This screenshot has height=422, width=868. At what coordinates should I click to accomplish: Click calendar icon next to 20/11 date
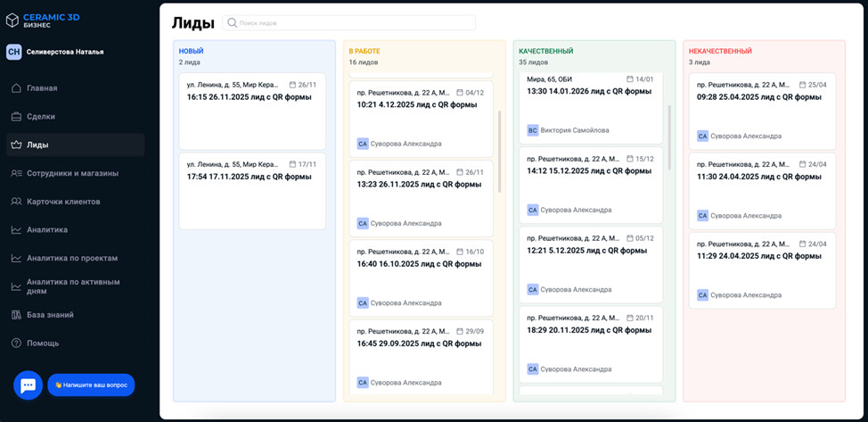630,318
